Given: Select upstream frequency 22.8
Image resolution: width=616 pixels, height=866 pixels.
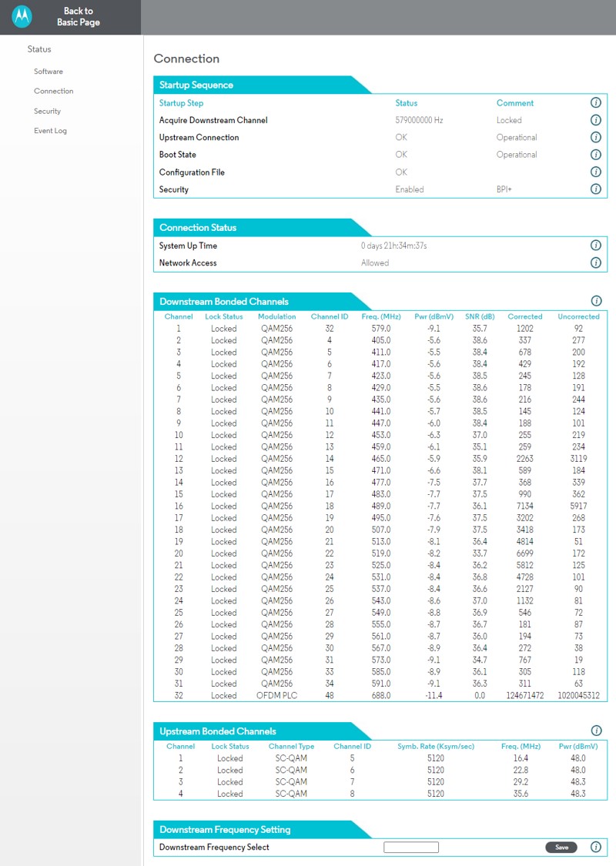Looking at the screenshot, I should click(x=521, y=770).
